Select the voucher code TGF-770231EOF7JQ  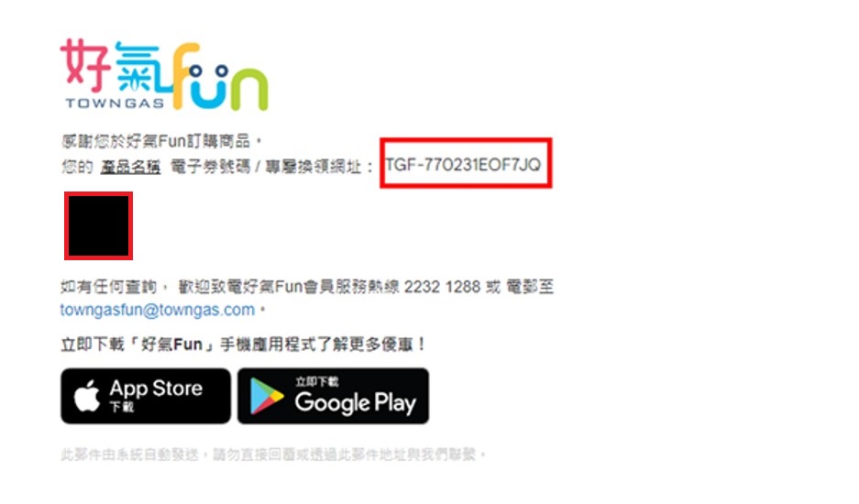463,164
